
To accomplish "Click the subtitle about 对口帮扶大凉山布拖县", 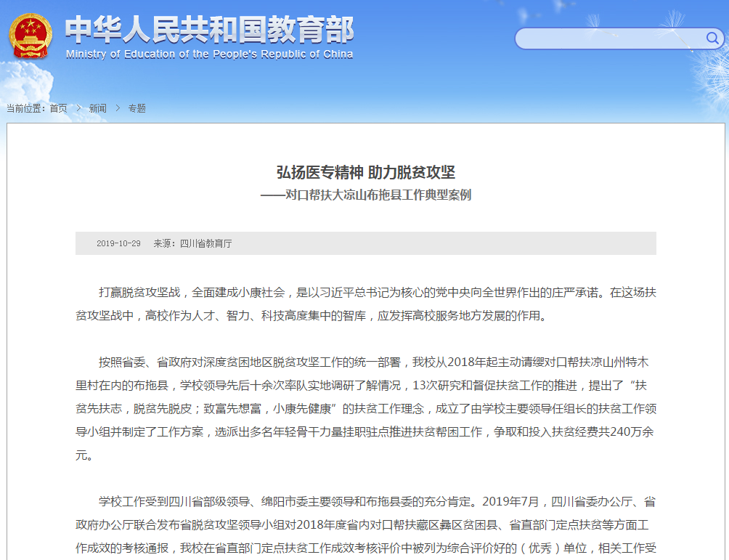I will (x=365, y=195).
